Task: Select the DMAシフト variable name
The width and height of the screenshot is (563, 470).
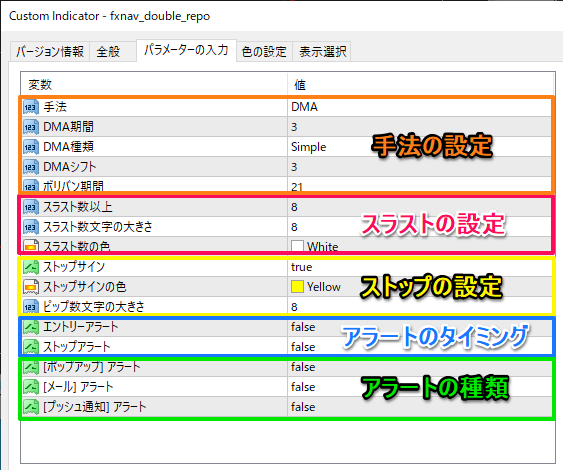Action: [70, 167]
